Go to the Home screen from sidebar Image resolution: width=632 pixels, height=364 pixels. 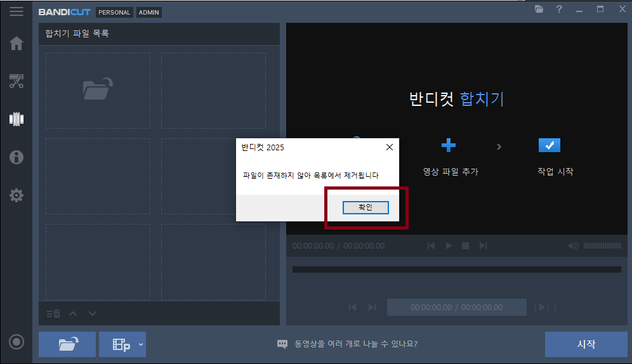[16, 43]
